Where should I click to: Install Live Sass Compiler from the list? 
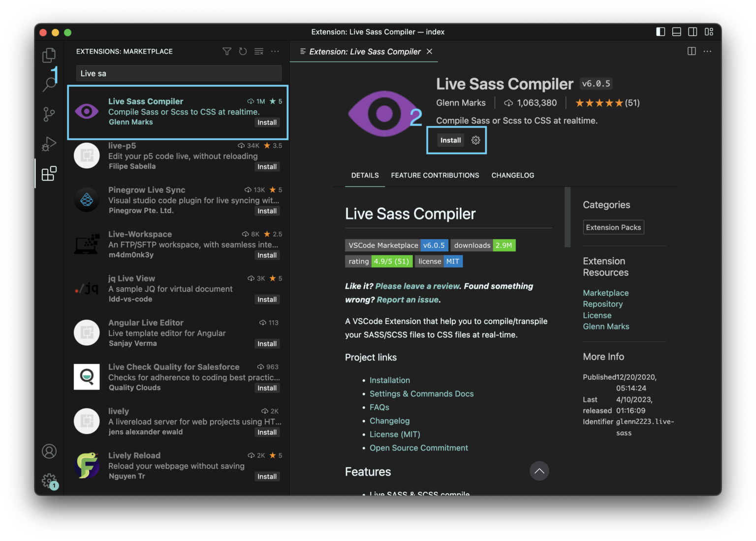point(267,122)
